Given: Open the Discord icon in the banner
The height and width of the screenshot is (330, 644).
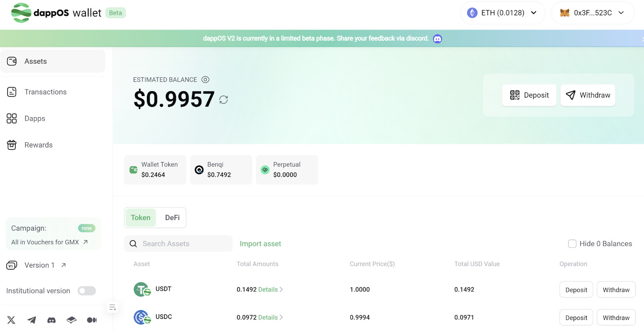Looking at the screenshot, I should 438,39.
